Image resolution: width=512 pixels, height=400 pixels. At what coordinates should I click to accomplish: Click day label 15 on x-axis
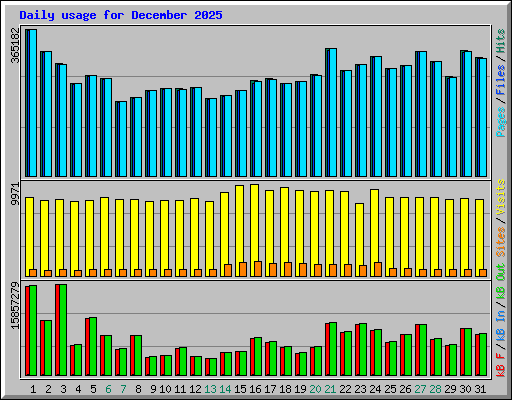(x=240, y=389)
